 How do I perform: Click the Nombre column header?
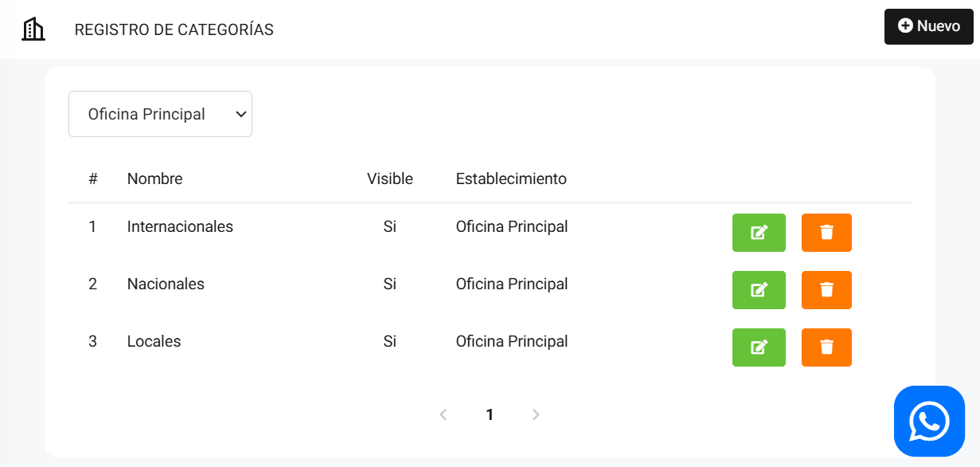coord(154,179)
